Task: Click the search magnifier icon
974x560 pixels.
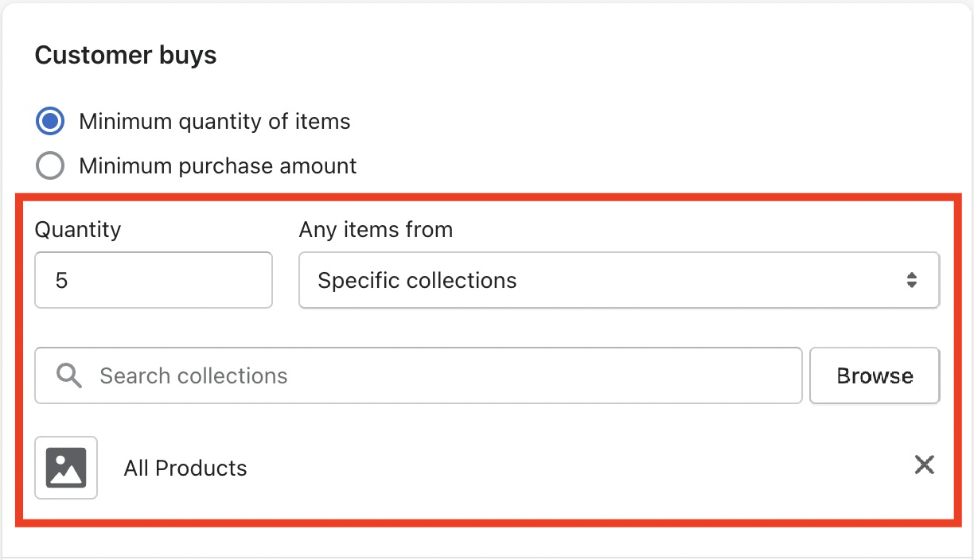Action: pos(70,375)
